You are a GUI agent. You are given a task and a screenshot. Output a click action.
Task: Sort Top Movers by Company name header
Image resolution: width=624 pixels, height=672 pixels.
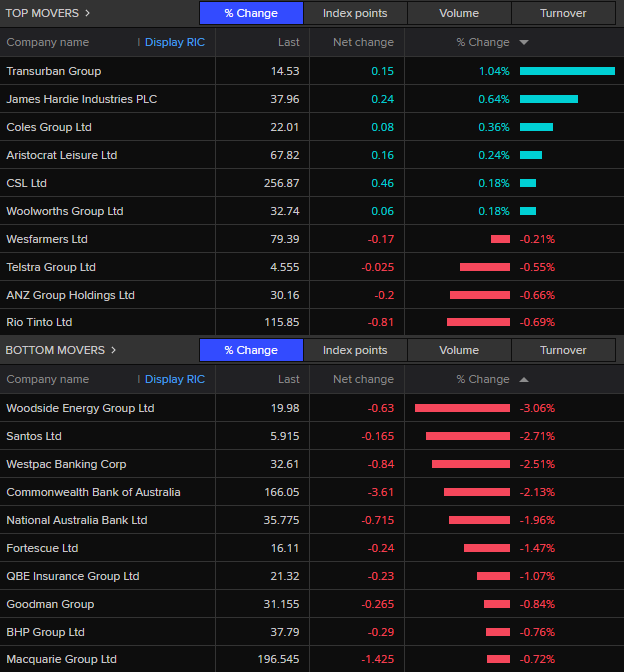click(48, 42)
